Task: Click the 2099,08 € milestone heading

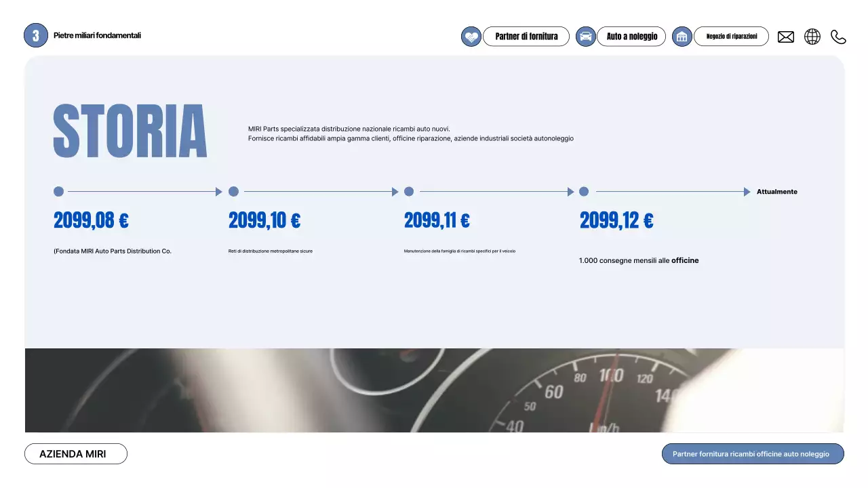Action: point(91,220)
